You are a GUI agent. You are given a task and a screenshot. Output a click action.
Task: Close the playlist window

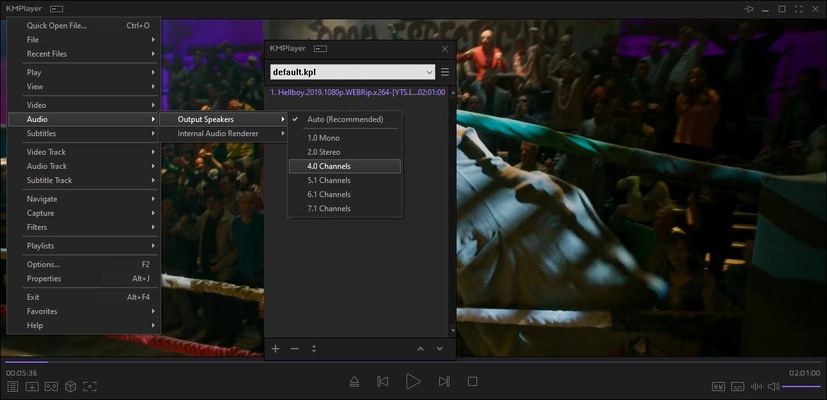445,49
